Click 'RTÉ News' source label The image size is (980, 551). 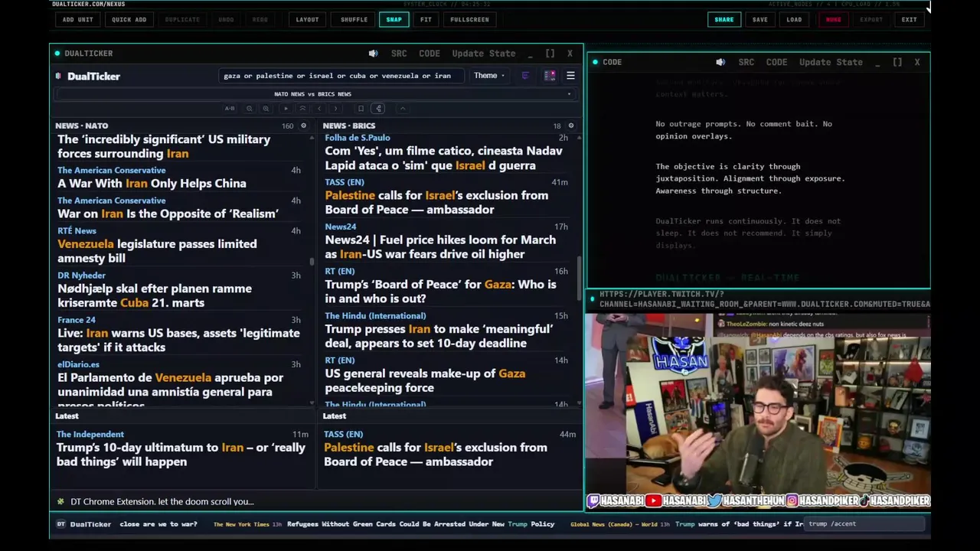point(77,230)
